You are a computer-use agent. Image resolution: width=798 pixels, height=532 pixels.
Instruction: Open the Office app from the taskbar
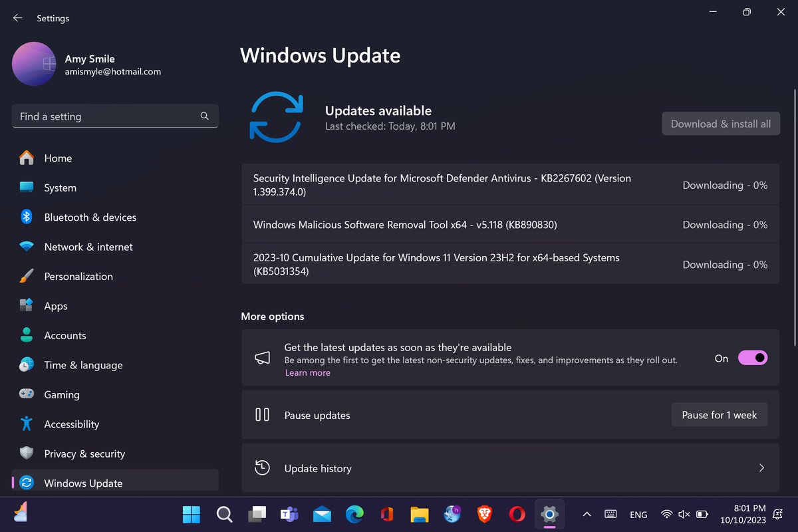coord(387,514)
